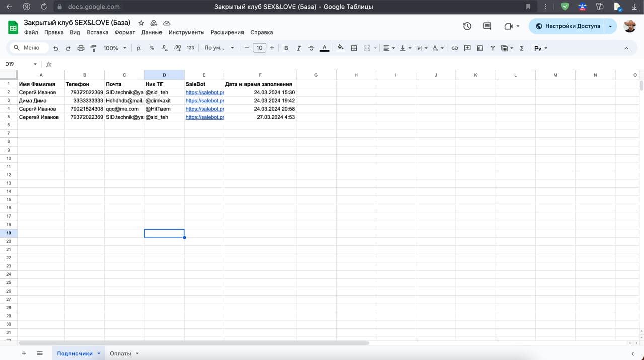The image size is (644, 360).
Task: Toggle bold formatting button
Action: click(x=286, y=48)
